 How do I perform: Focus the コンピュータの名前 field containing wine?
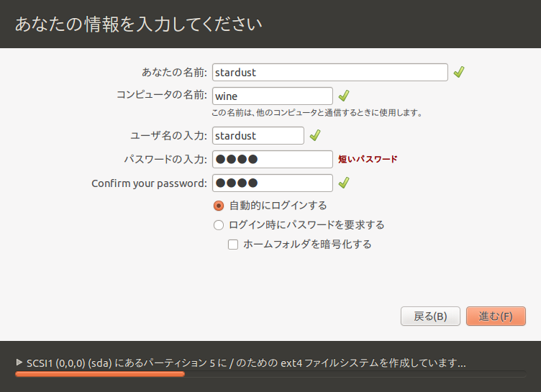coord(272,96)
